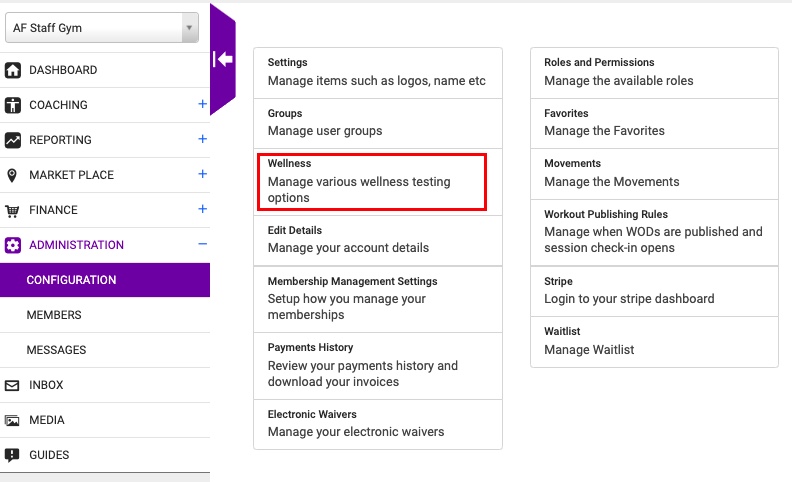
Task: Open Stripe dashboard login link
Action: pos(655,292)
